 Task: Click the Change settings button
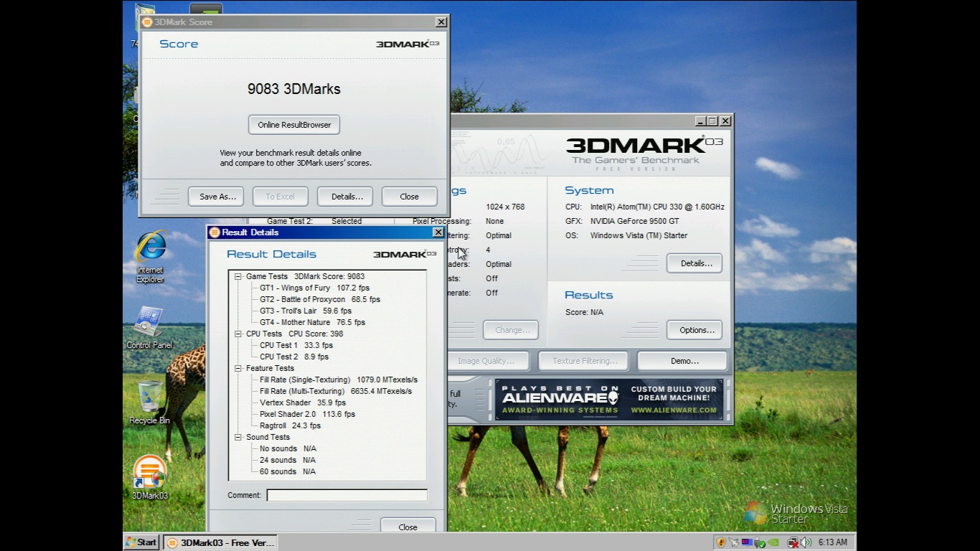pos(511,330)
